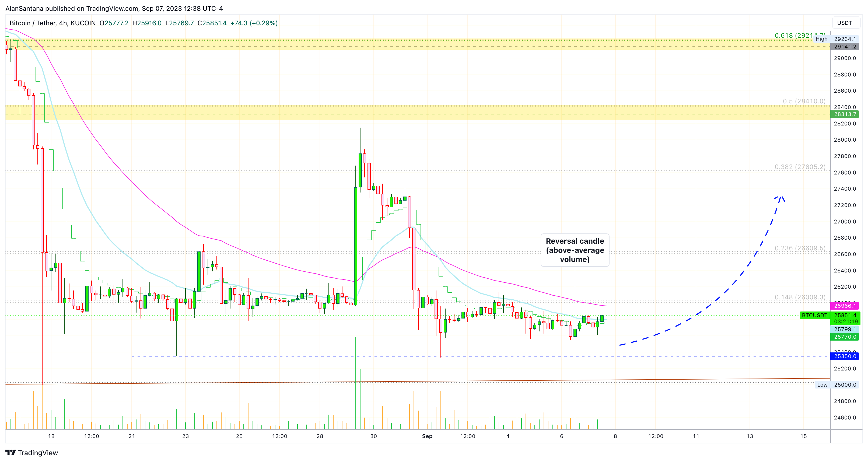Click the TradingView logo at bottom left
Image resolution: width=868 pixels, height=462 pixels.
coord(32,453)
